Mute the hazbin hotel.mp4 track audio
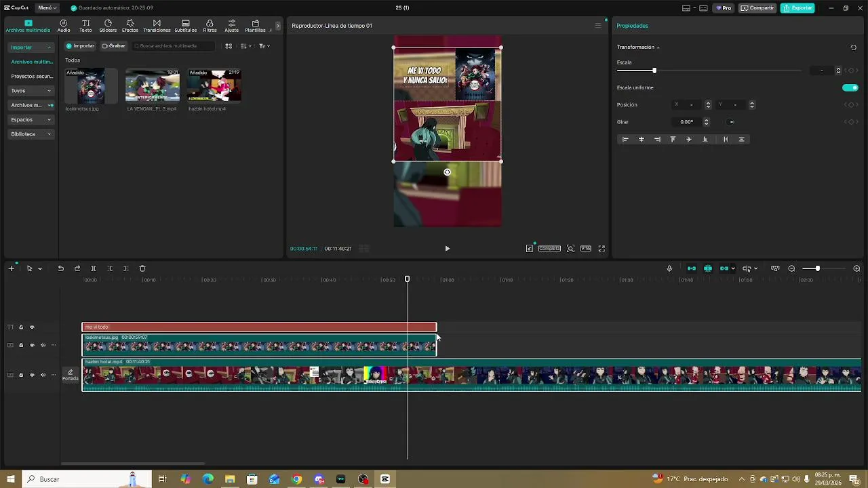This screenshot has width=868, height=488. coord(43,375)
